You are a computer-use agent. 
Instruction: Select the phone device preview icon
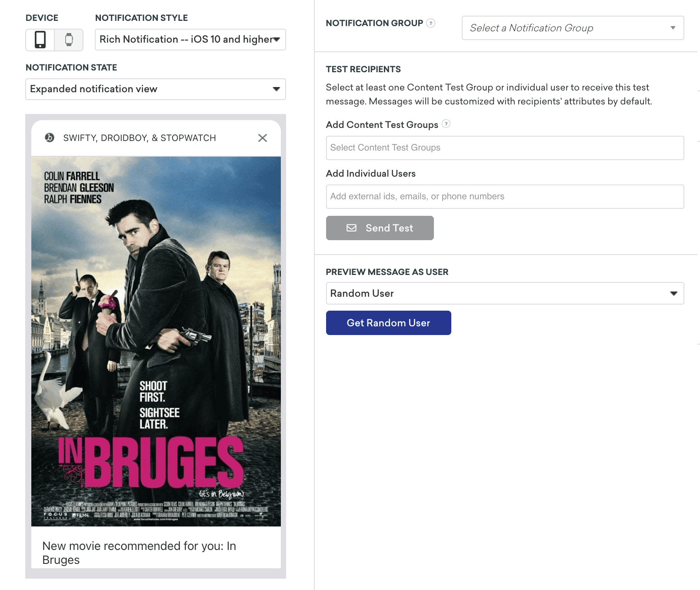pyautogui.click(x=40, y=40)
